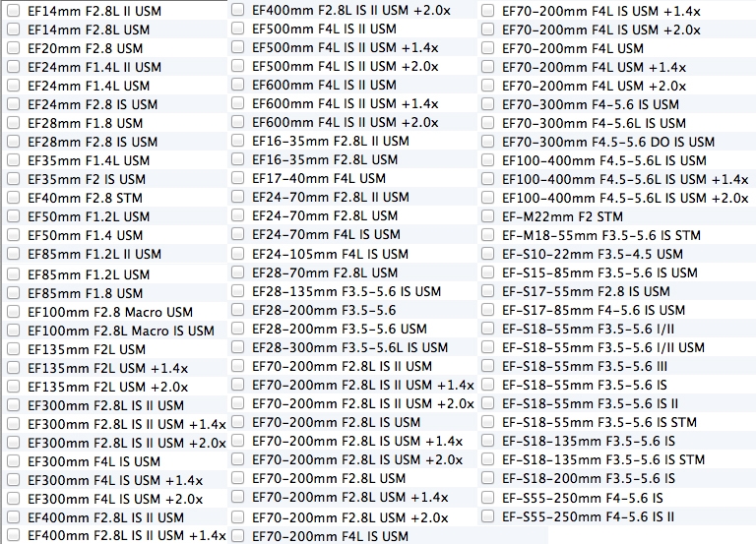Enable EF70-300mm F4-5.6L IS USM checkbox
The image size is (756, 544).
(488, 123)
